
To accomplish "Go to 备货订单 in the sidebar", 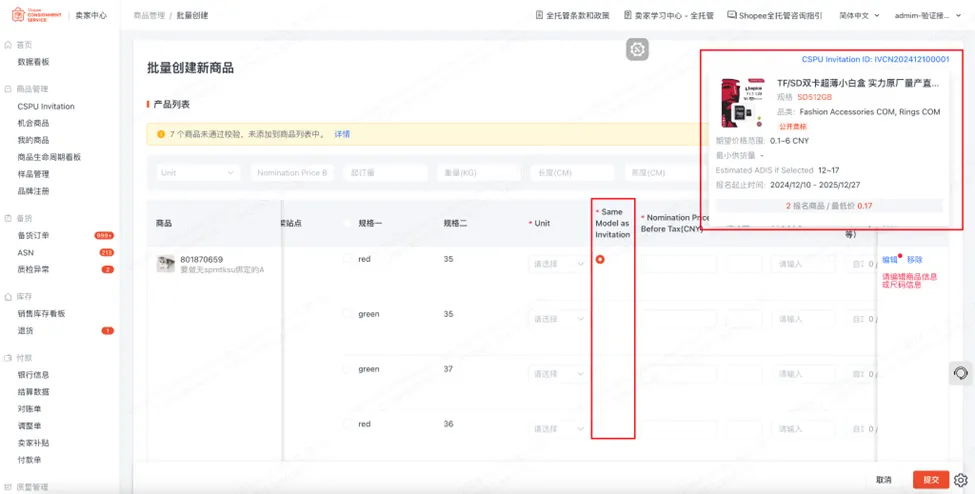I will click(x=33, y=235).
